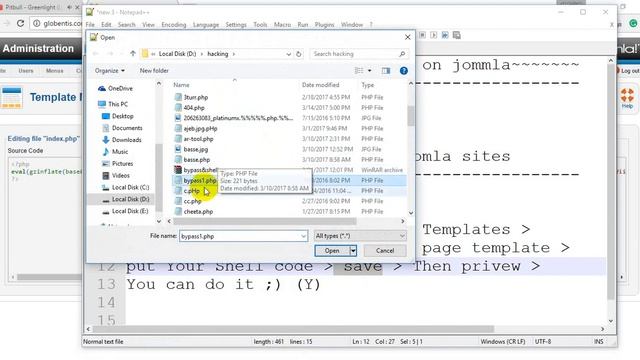Viewport: 640px width, 360px height.
Task: Click the file list vertical scrollbar
Action: click(x=411, y=116)
